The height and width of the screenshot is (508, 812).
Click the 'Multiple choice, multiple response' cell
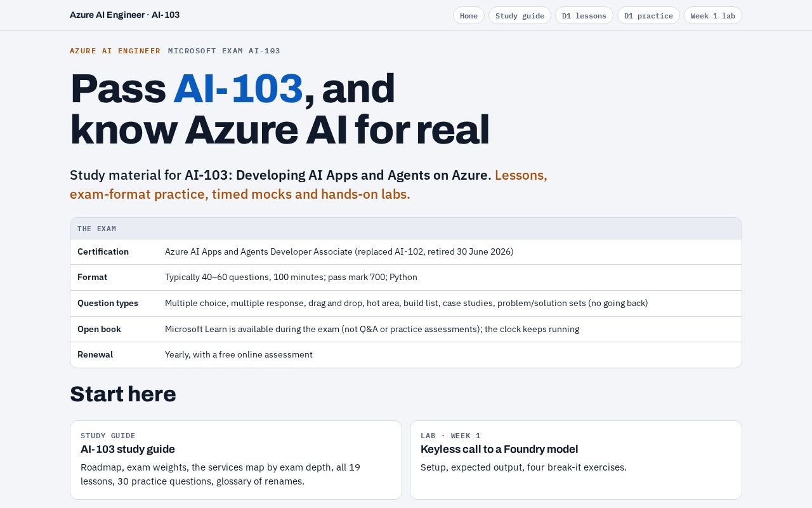pyautogui.click(x=406, y=303)
